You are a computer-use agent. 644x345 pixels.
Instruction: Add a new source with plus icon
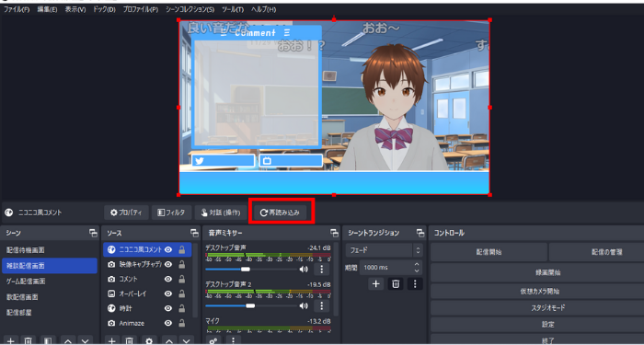[x=111, y=340]
